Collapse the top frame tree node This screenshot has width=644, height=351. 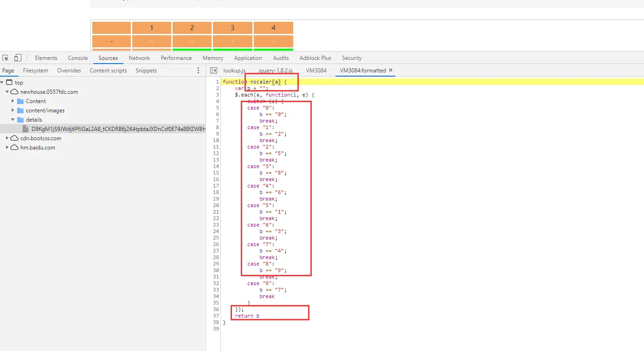(2, 83)
